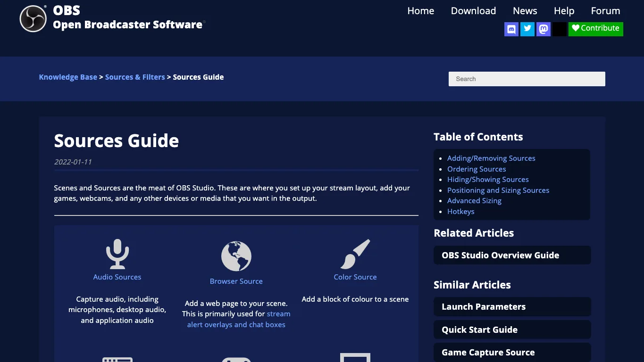Viewport: 644px width, 362px height.
Task: Jump to Hiding/Showing Sources section
Action: pyautogui.click(x=488, y=180)
